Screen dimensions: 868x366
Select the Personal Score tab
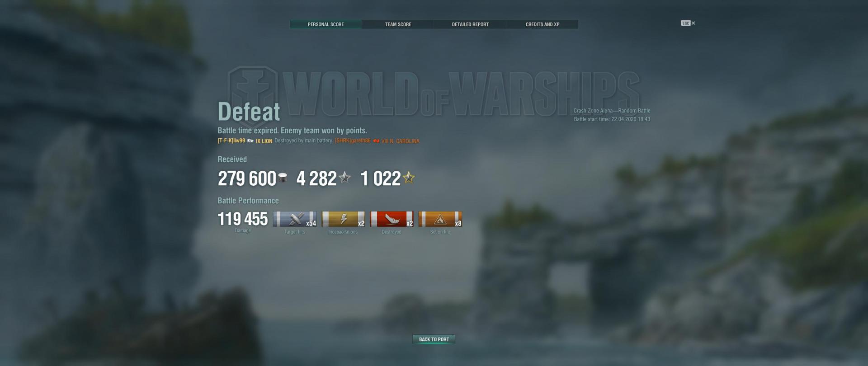click(325, 24)
